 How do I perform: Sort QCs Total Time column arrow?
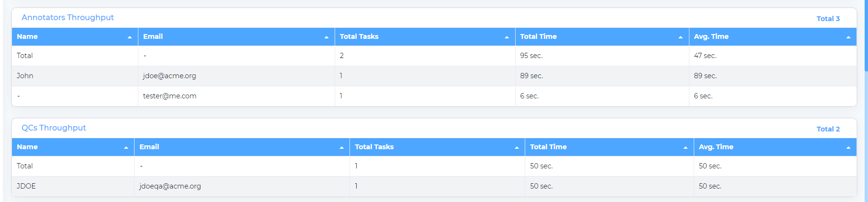686,147
